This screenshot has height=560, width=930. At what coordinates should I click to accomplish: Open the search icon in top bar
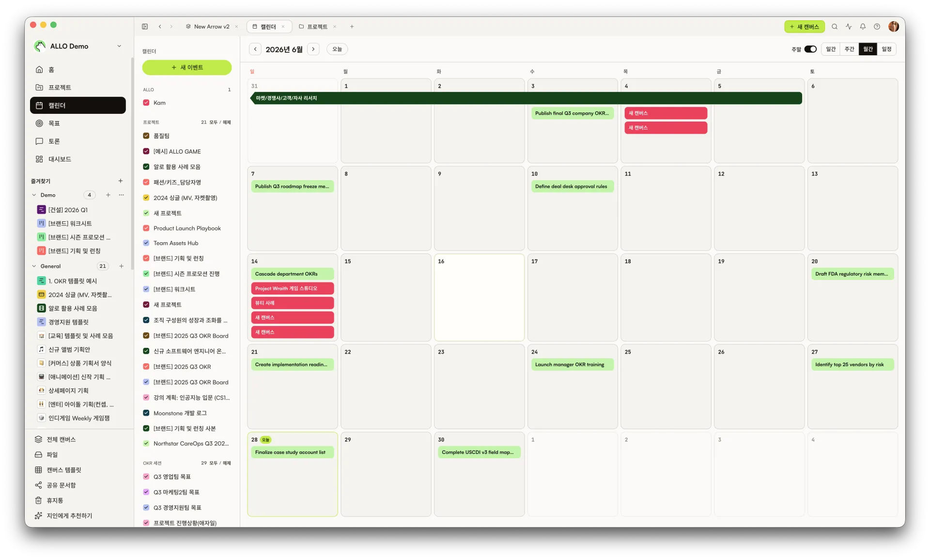pos(835,27)
